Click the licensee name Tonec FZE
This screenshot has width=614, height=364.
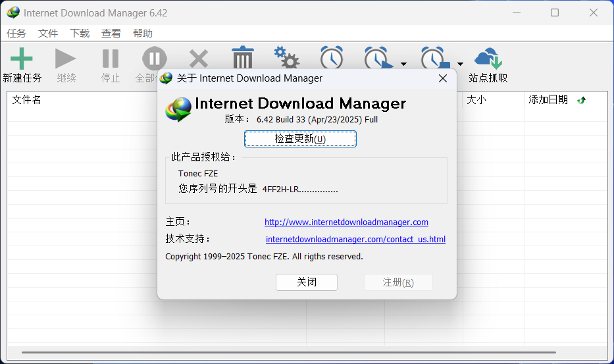pyautogui.click(x=198, y=174)
